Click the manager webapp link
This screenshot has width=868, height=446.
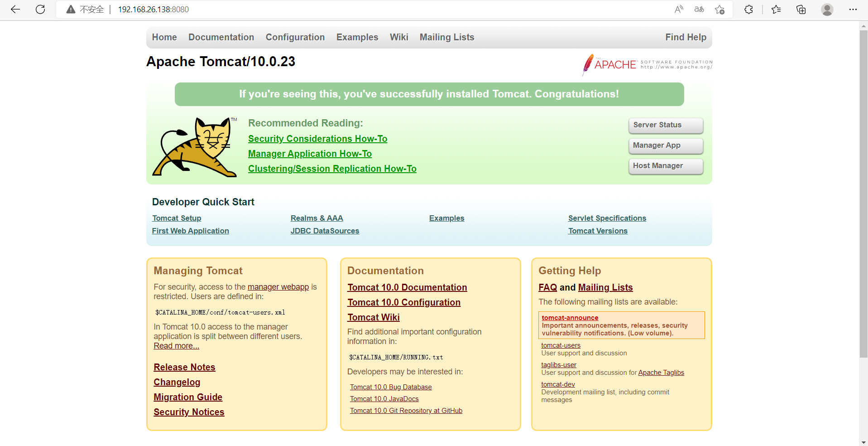[x=278, y=287]
